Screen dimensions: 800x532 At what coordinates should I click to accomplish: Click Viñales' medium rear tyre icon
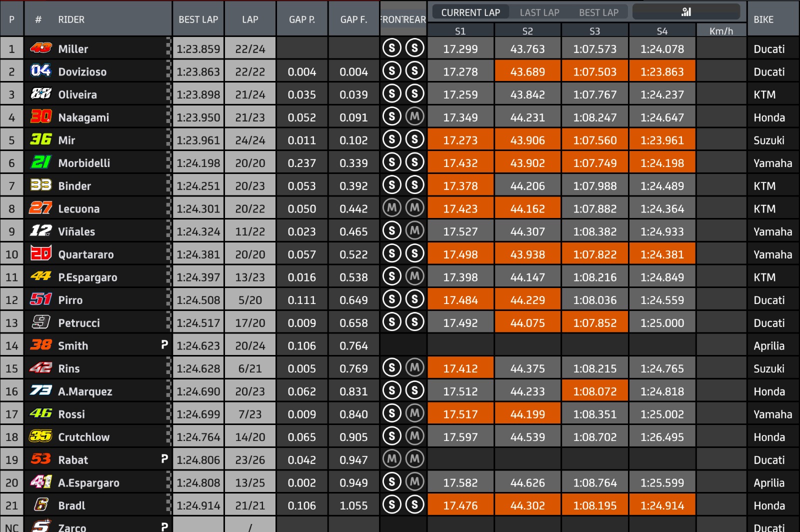coord(414,230)
